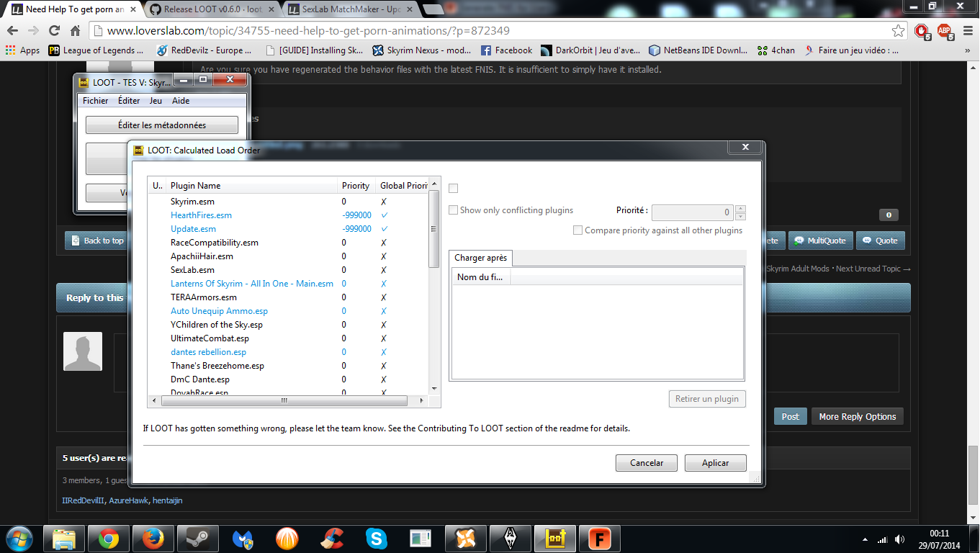Click the Chrome back arrow
This screenshot has width=980, height=553.
pos(12,31)
